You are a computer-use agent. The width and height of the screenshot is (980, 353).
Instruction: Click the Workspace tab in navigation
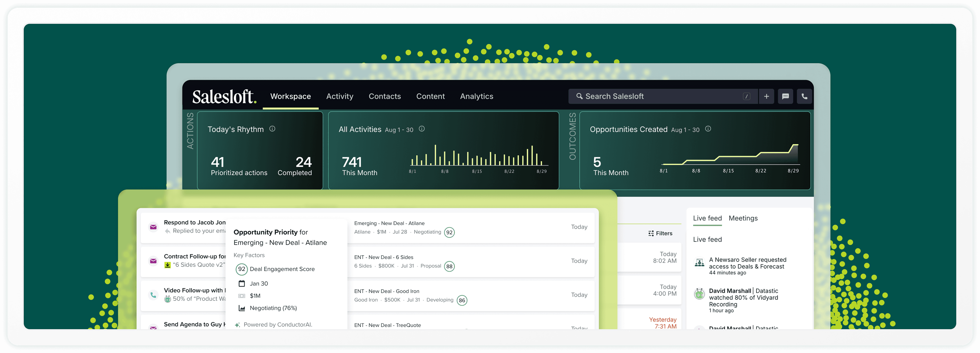tap(290, 96)
